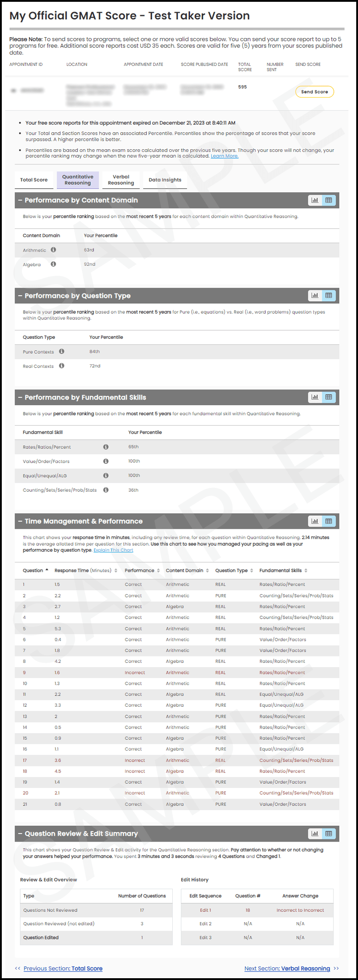The image size is (358, 980).
Task: Click info icon next to Arithmetic
Action: point(53,250)
